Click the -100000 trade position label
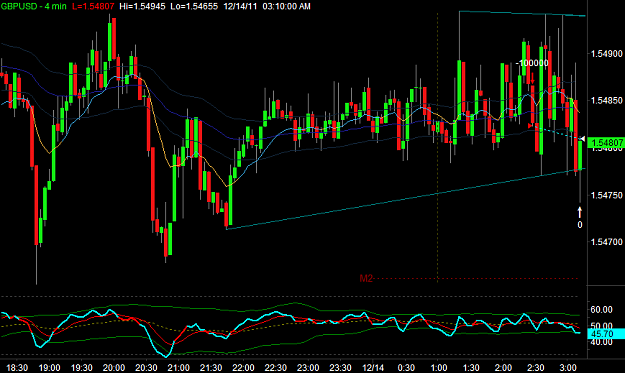This screenshot has width=625, height=373. [532, 63]
